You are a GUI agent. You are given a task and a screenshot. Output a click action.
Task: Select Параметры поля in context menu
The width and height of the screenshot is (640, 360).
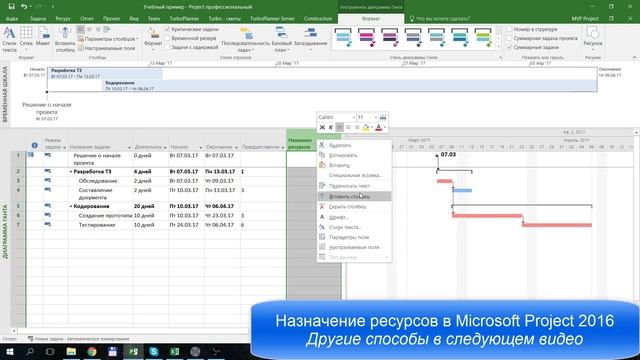tap(353, 237)
